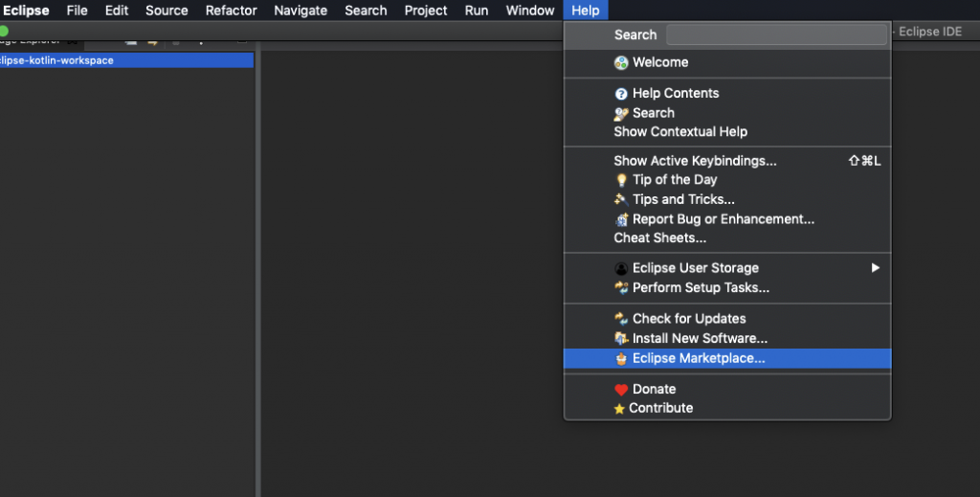980x497 pixels.
Task: Select Show Contextual Help
Action: click(x=680, y=132)
